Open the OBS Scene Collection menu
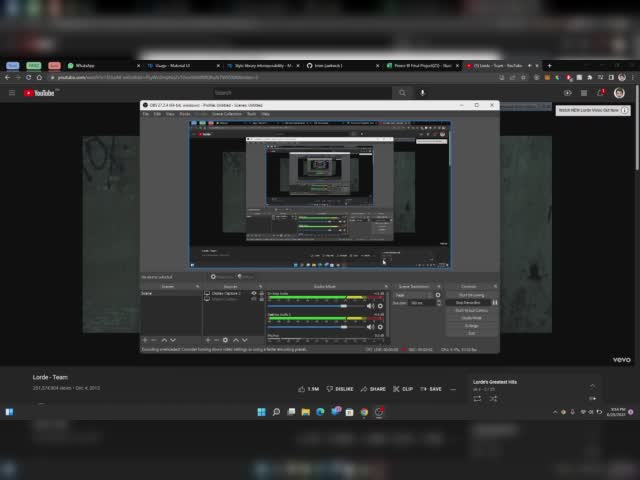640x480 pixels. tap(227, 114)
